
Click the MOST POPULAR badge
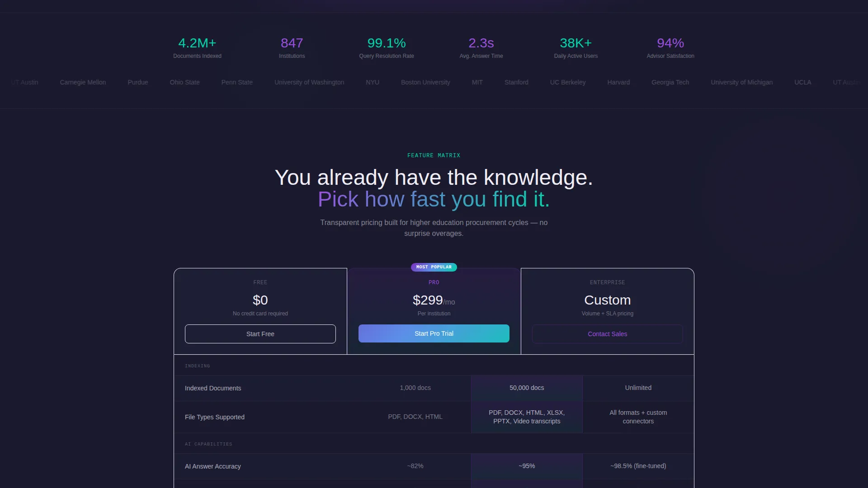[434, 267]
